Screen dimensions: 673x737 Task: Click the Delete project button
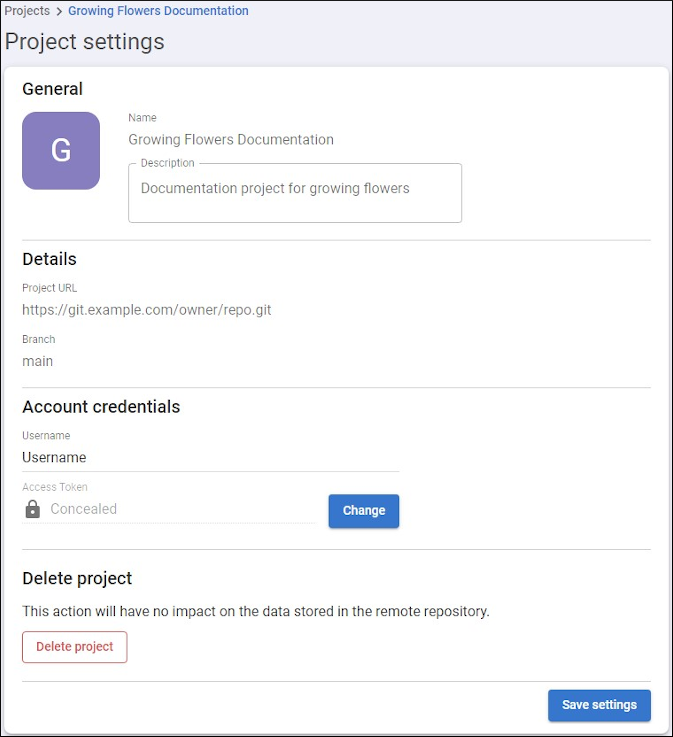point(75,647)
